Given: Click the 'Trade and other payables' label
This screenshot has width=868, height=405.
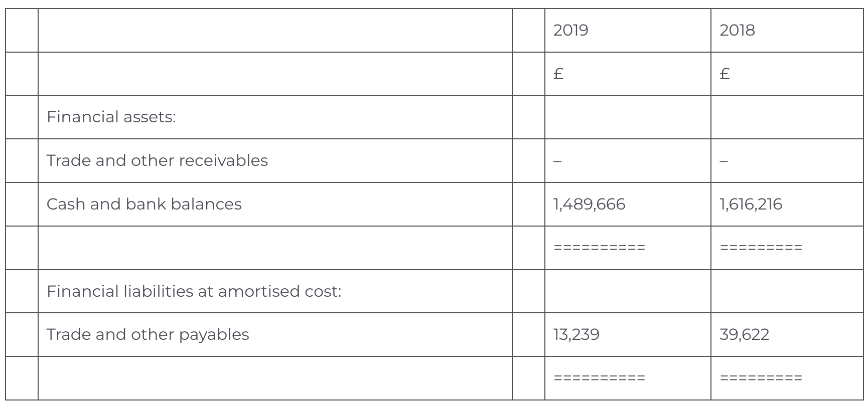Looking at the screenshot, I should tap(148, 334).
